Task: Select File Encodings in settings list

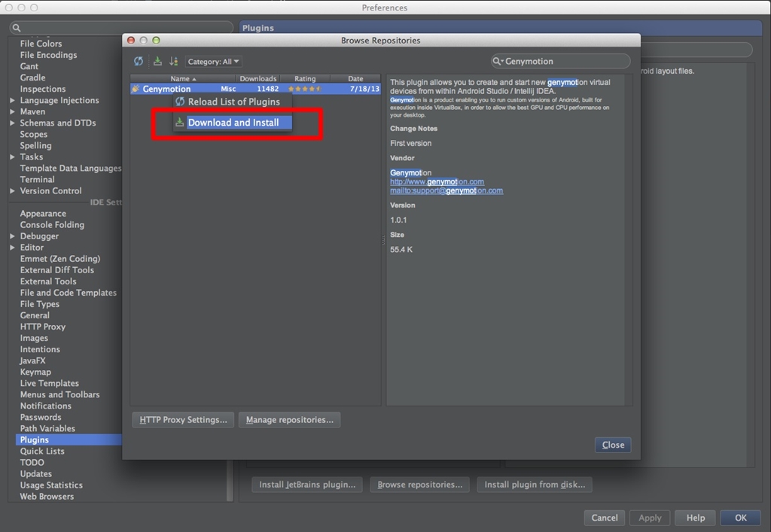Action: coord(48,55)
